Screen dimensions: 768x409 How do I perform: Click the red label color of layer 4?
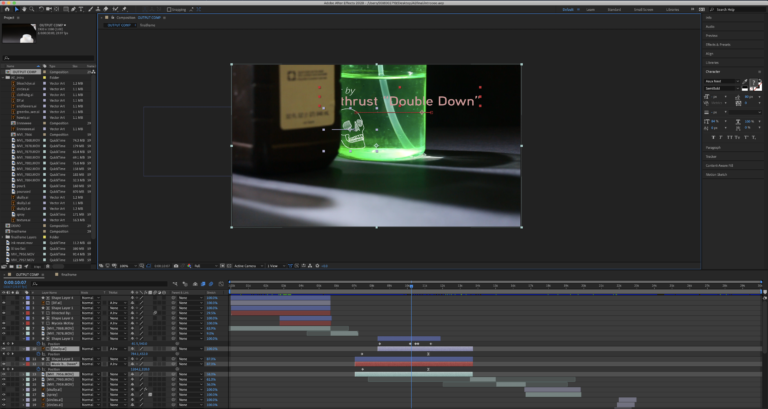[x=28, y=313]
